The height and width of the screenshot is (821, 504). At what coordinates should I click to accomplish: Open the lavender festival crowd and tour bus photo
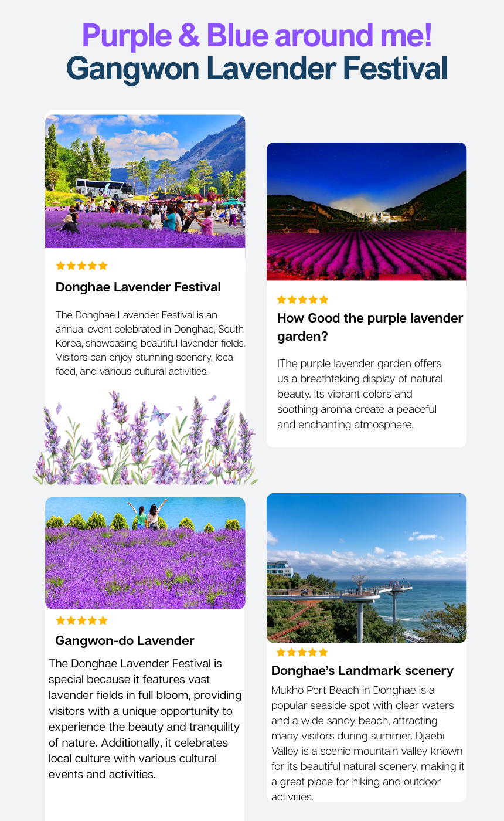(145, 181)
